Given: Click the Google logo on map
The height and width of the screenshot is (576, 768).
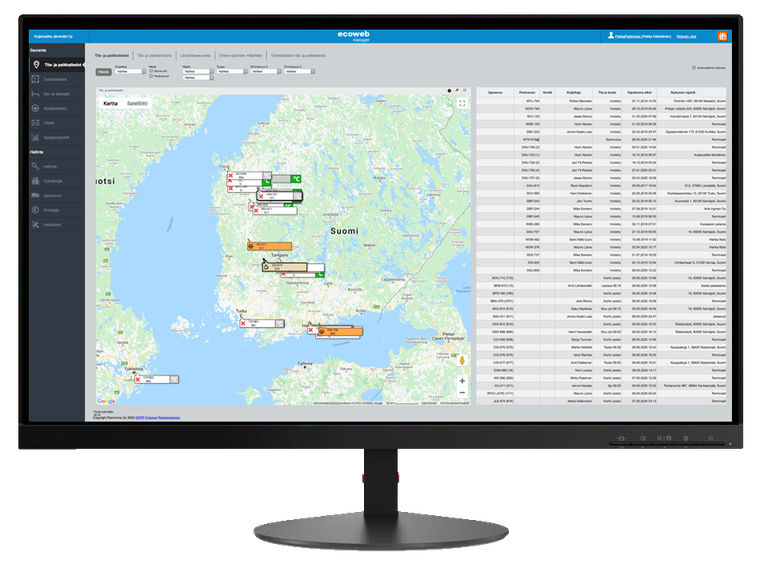Looking at the screenshot, I should [x=106, y=401].
